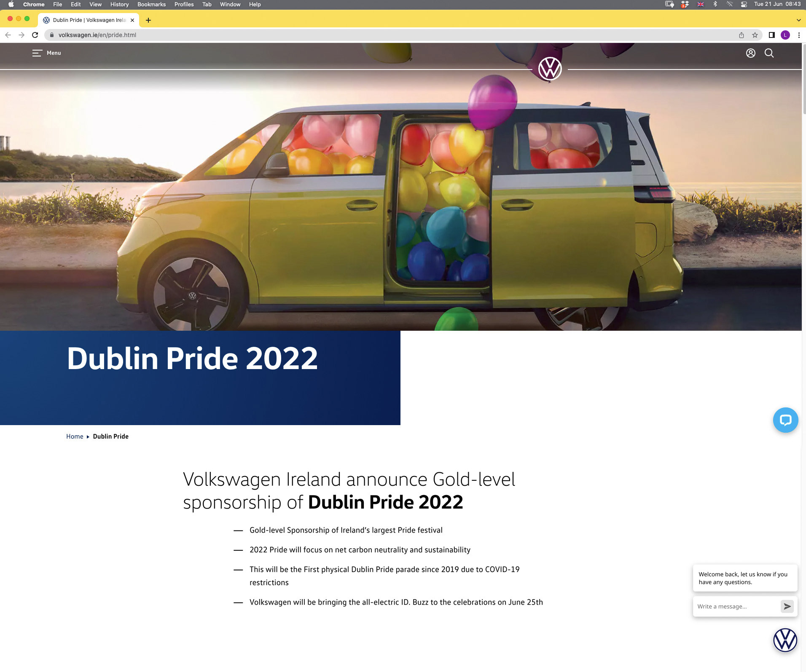Share this page via share icon

742,35
